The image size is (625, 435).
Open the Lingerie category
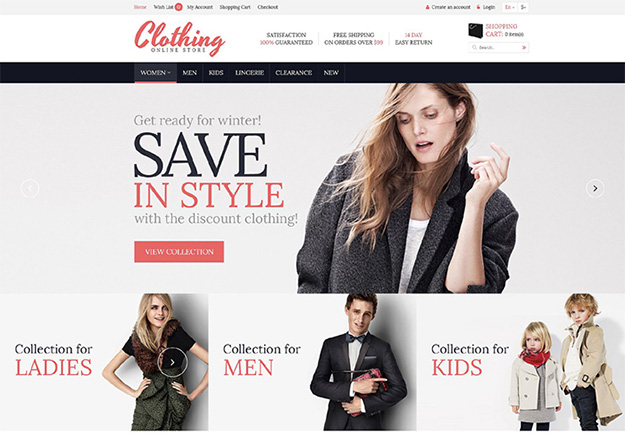(x=250, y=73)
